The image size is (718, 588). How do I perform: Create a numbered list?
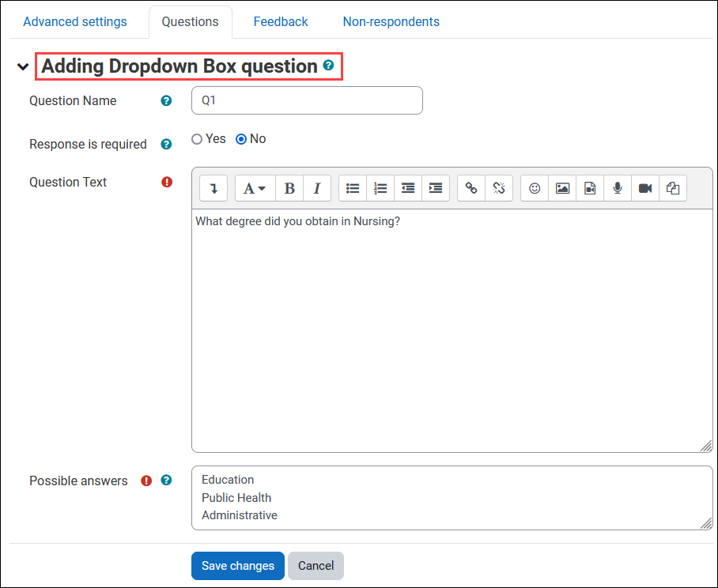pyautogui.click(x=380, y=187)
